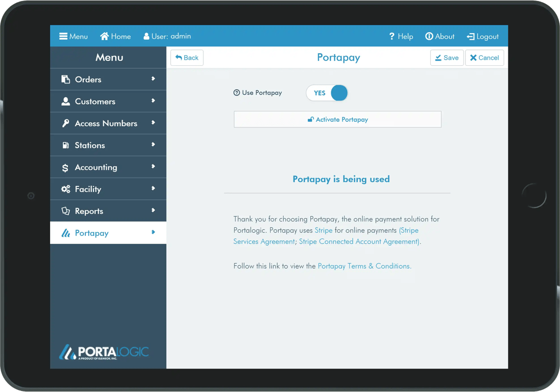Open Portapay Terms & Conditions link
560x392 pixels.
tap(364, 266)
